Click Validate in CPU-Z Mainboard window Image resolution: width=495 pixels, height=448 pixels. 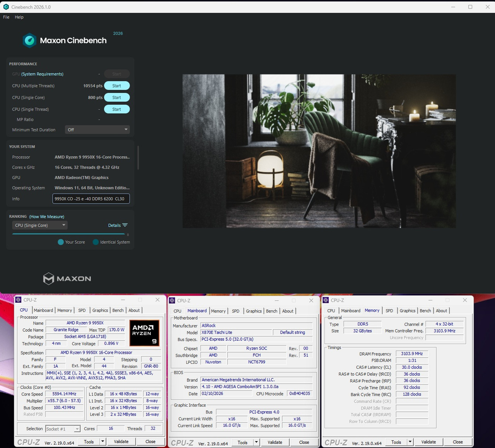(x=275, y=442)
